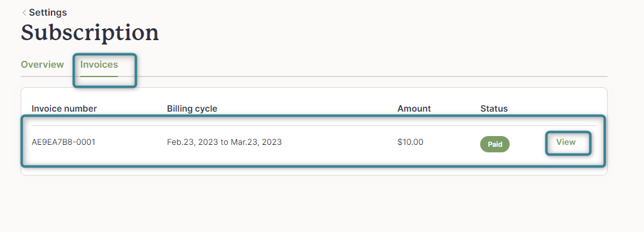Click the Status column header

pos(494,109)
